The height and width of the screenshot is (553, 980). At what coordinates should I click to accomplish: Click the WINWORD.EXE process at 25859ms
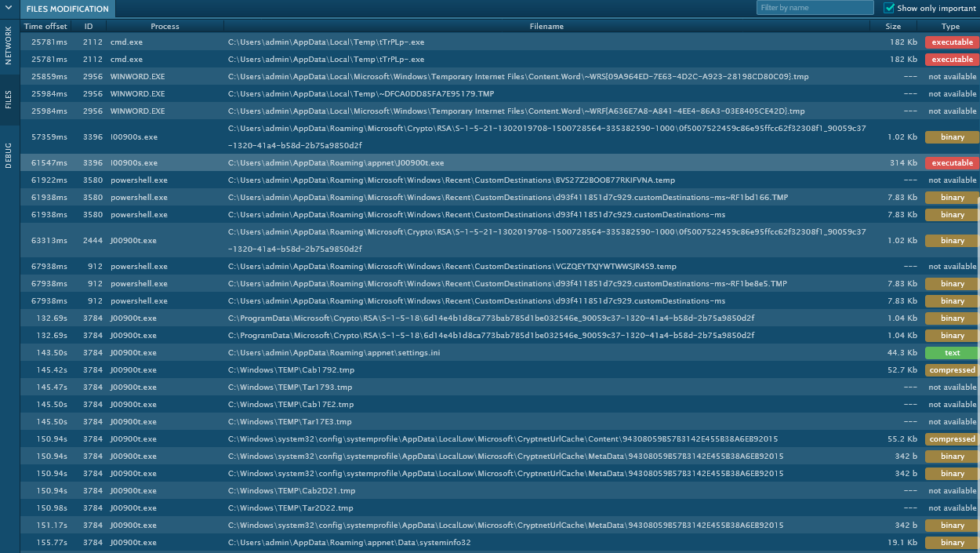[x=138, y=77]
